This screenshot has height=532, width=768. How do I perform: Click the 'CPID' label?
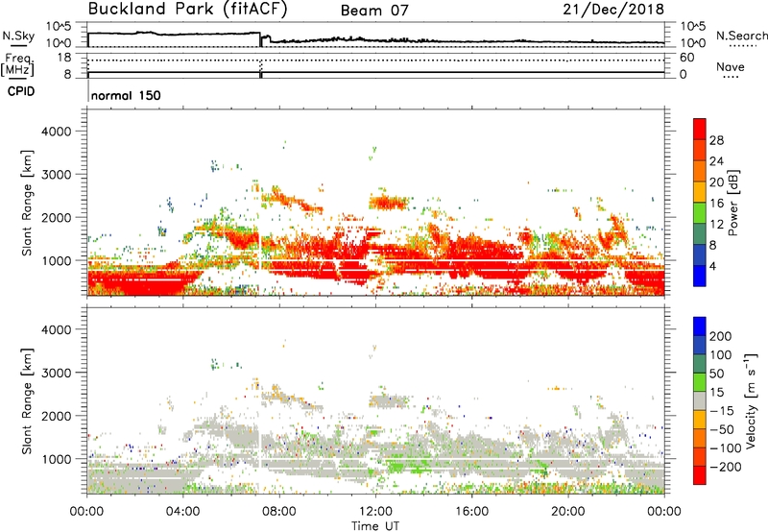[21, 91]
